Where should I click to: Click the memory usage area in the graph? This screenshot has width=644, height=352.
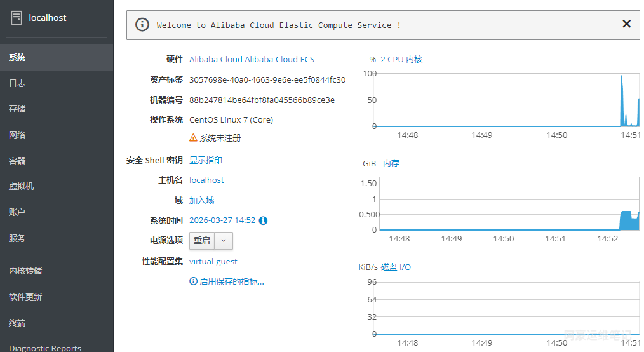(x=629, y=220)
